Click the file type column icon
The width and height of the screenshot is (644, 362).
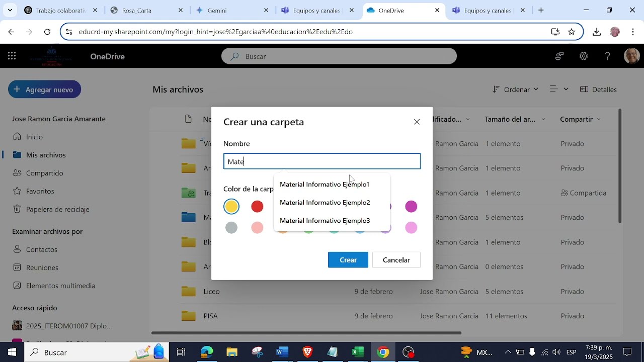point(188,119)
